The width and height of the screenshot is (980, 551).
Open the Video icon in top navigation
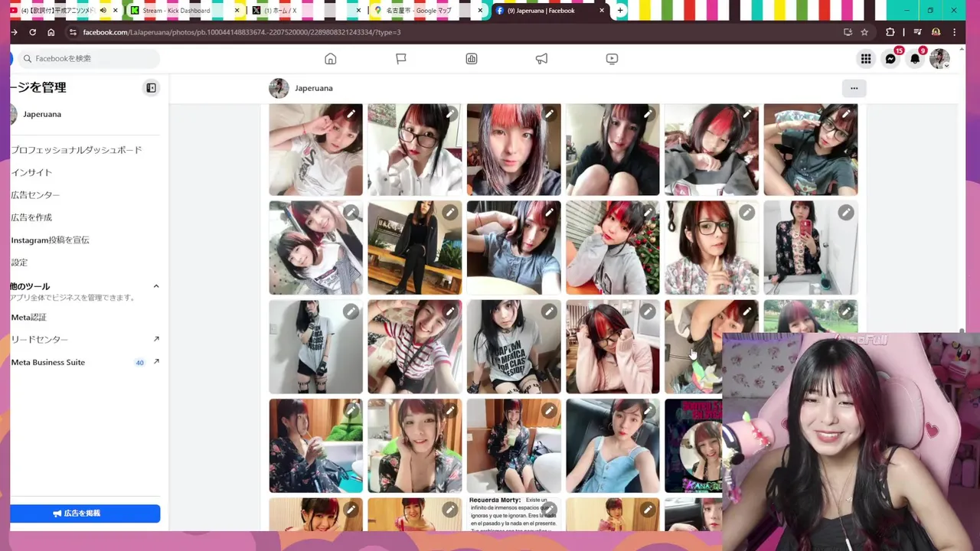tap(612, 59)
